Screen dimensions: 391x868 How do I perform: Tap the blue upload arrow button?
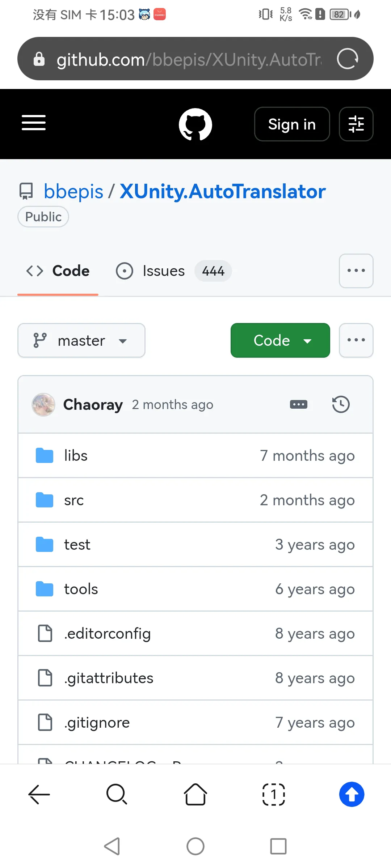pos(352,795)
